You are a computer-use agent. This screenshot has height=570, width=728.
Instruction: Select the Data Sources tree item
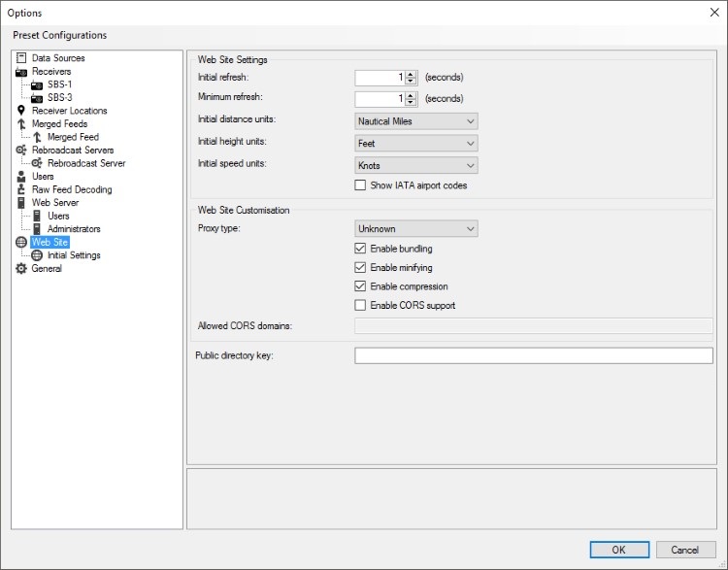click(58, 58)
